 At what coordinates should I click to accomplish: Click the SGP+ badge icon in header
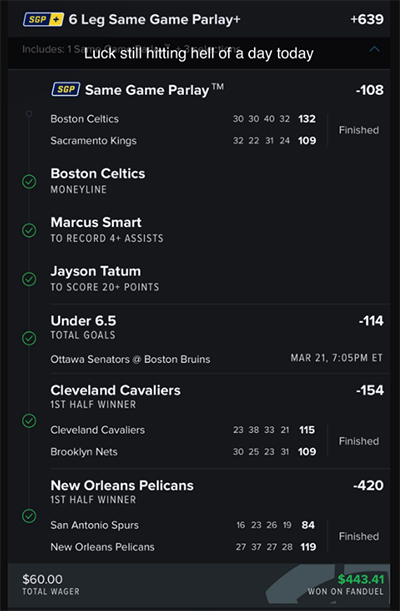43,19
